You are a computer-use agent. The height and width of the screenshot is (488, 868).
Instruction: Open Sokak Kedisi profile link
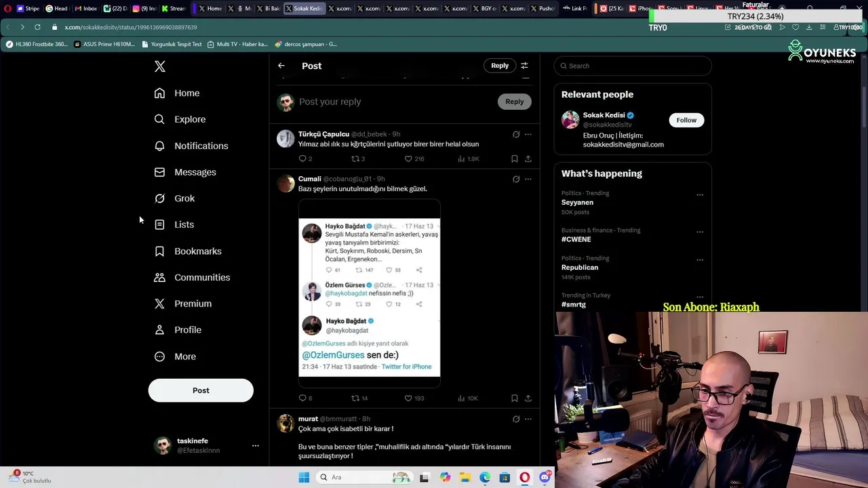pos(604,115)
